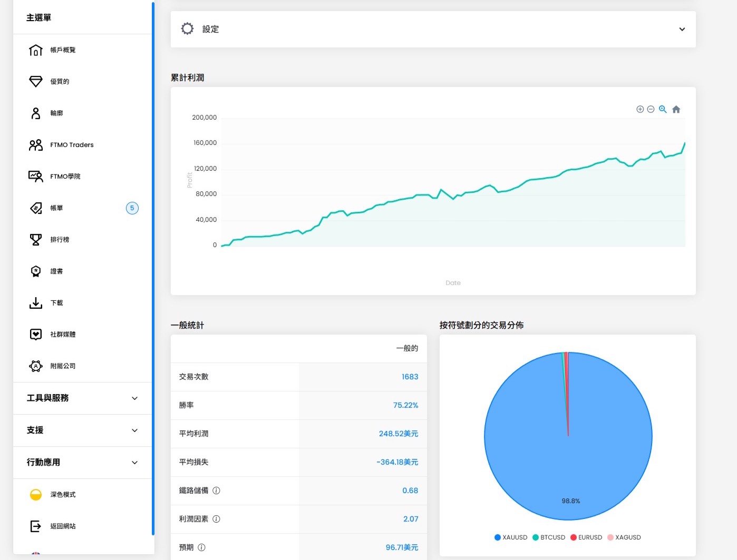This screenshot has width=737, height=560.
Task: Click the 勝率 value 75.22%
Action: tap(405, 406)
